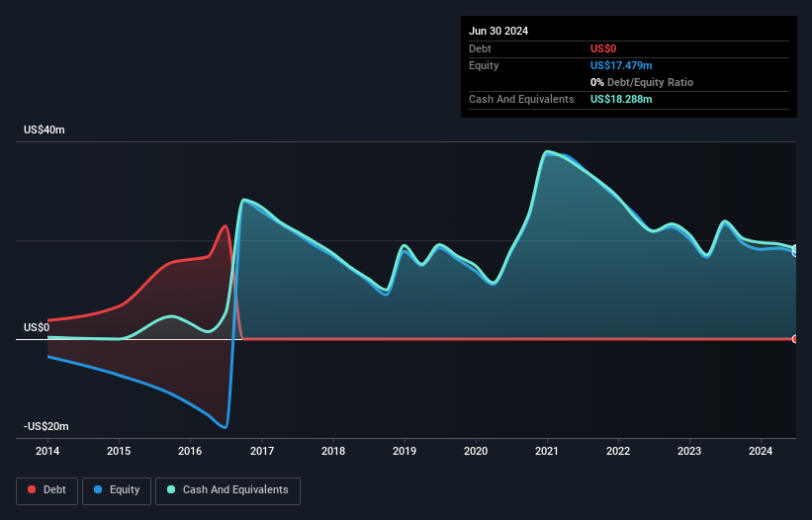The width and height of the screenshot is (812, 520).
Task: Click the tooltip Debt value US$0
Action: coord(603,48)
